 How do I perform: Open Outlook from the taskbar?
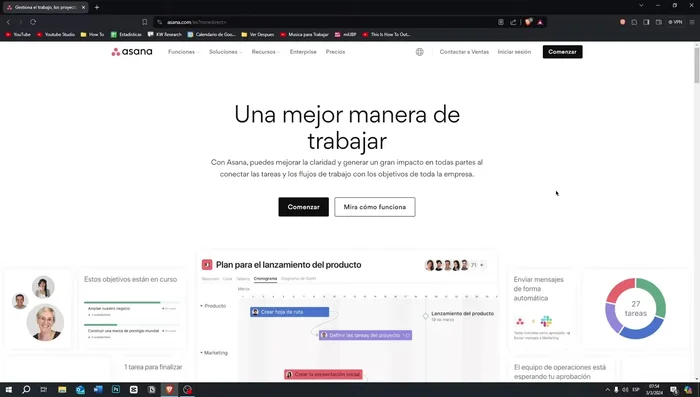[x=80, y=389]
